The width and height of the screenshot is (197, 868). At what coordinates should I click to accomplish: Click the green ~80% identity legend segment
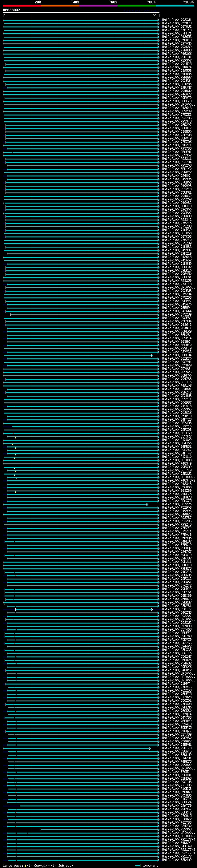point(137,6)
